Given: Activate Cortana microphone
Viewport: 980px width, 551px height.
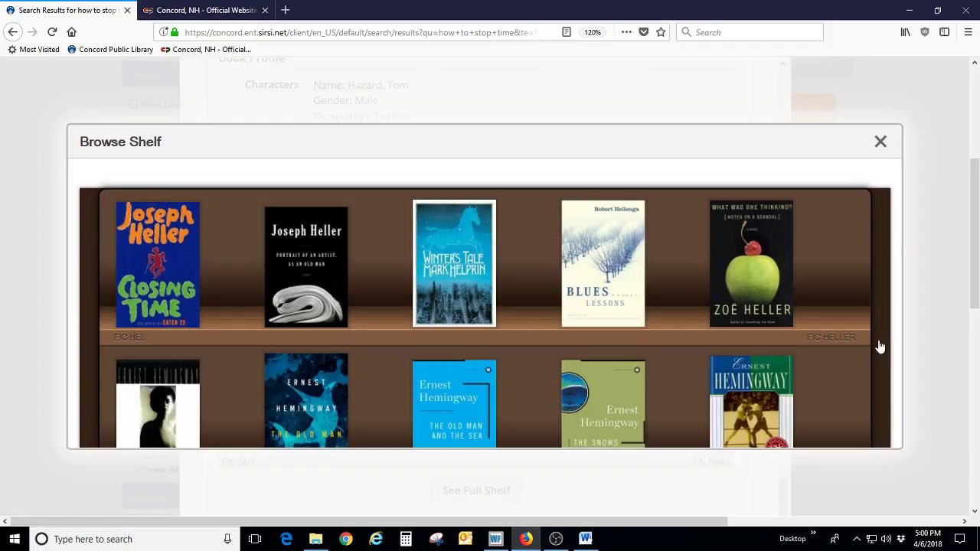Looking at the screenshot, I should coord(227,539).
